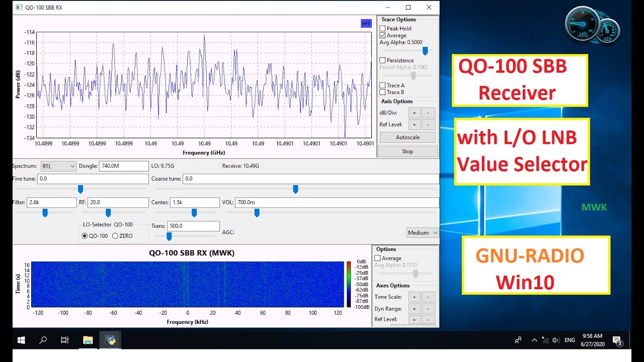The image size is (644, 362).
Task: Raise waterfall Ref Level with plus button
Action: pyautogui.click(x=414, y=319)
